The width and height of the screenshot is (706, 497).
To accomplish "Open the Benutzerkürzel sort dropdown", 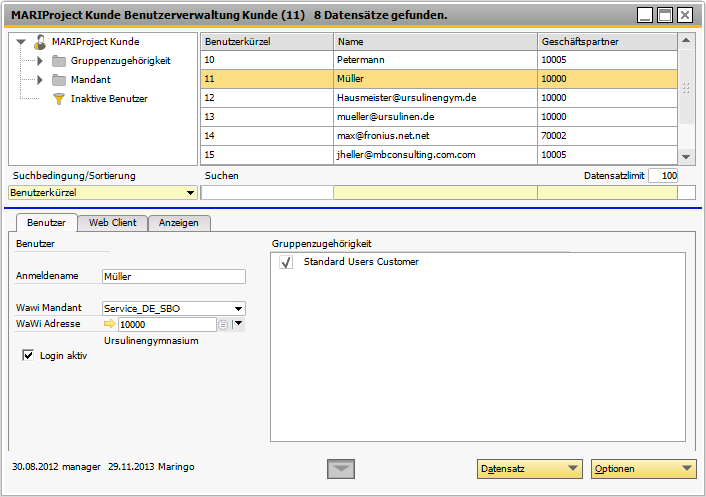I will click(x=190, y=193).
